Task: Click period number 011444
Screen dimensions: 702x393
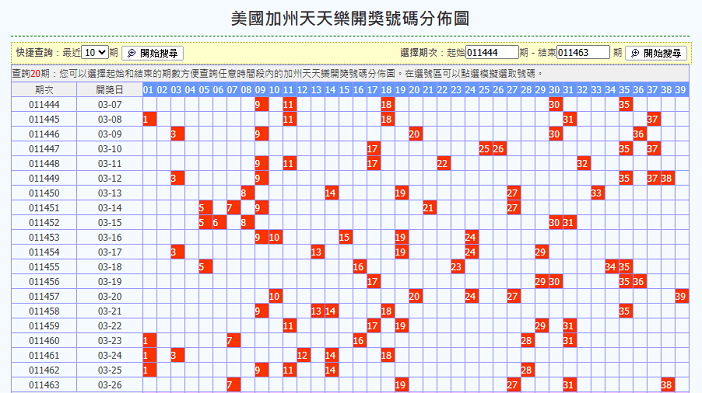Action: coord(44,104)
